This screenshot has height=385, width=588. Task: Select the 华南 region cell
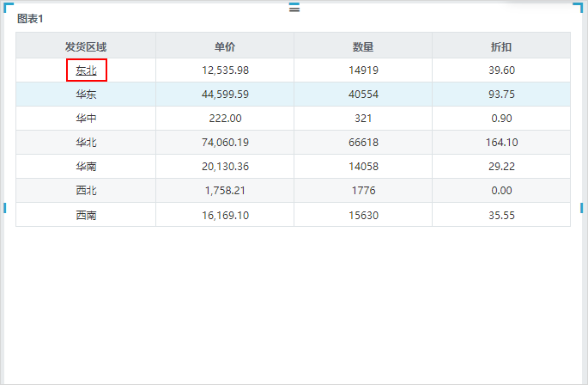pos(86,167)
